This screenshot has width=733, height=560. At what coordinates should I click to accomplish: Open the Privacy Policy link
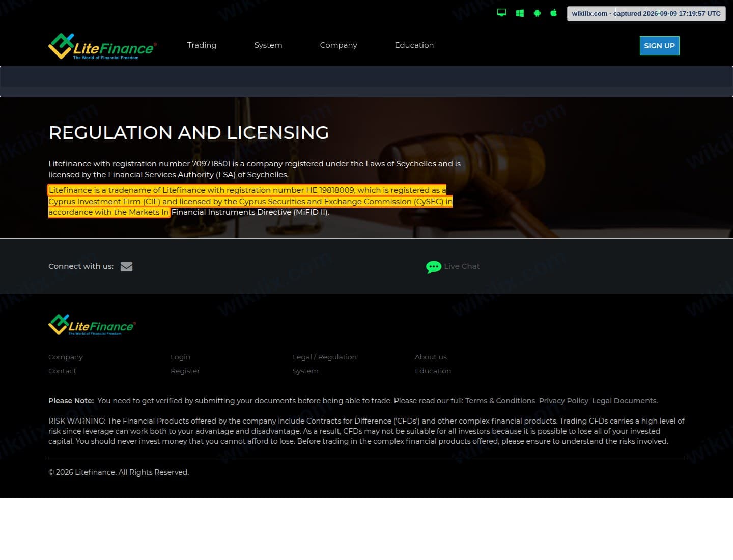(563, 401)
